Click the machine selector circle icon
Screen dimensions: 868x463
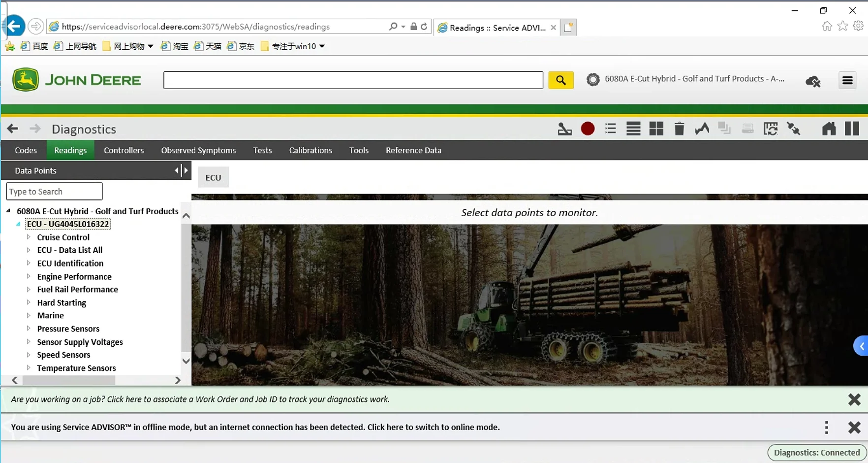tap(593, 79)
